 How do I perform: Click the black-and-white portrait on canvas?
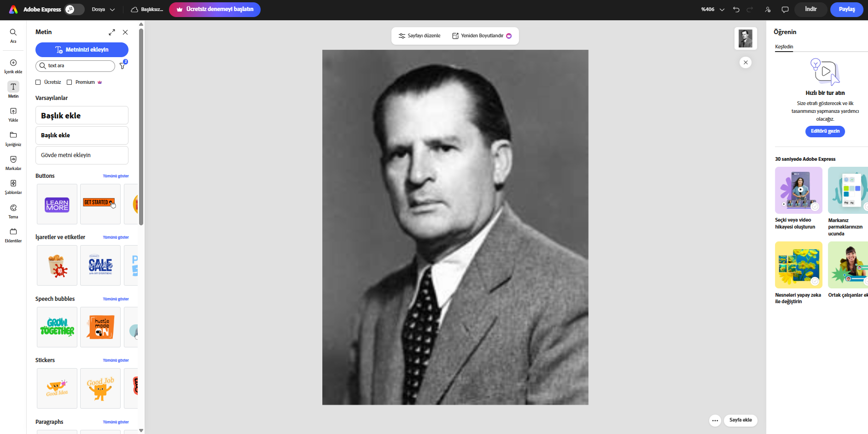click(x=455, y=228)
